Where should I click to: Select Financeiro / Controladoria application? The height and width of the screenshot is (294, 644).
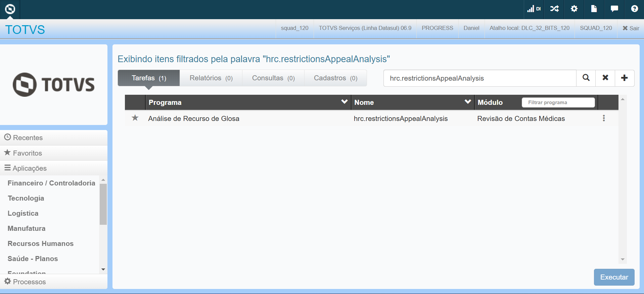[x=51, y=183]
